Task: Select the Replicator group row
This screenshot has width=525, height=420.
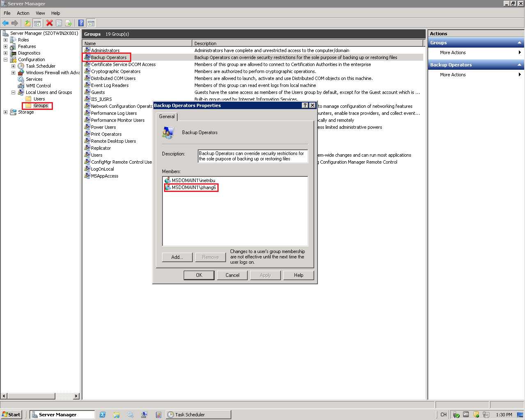Action: point(101,148)
